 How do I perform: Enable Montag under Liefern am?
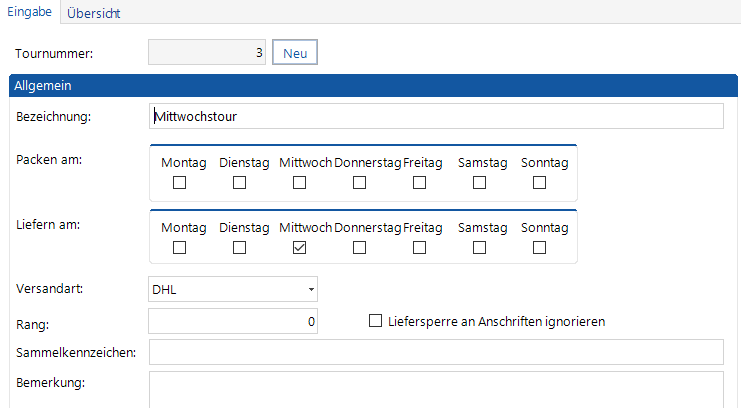(x=180, y=248)
